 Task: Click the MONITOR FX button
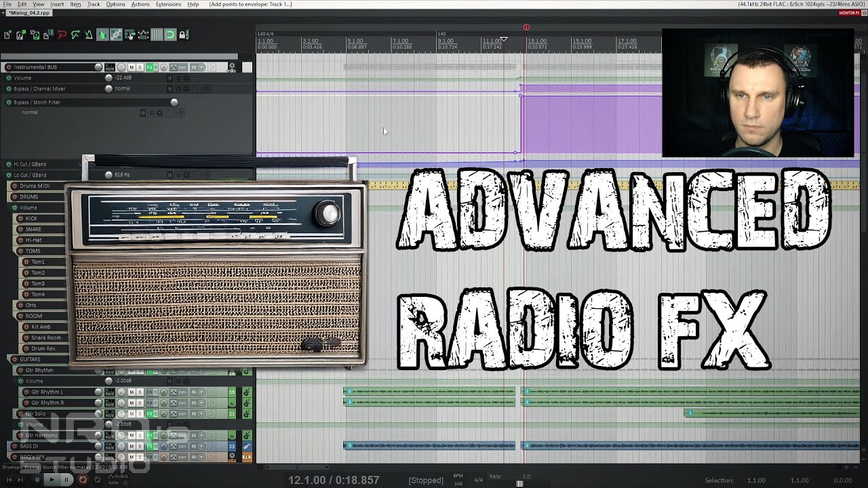[x=849, y=13]
